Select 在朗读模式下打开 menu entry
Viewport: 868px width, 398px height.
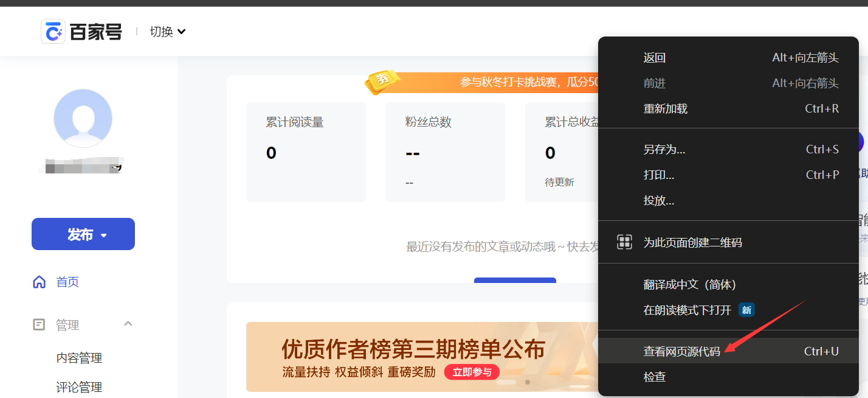click(x=687, y=310)
